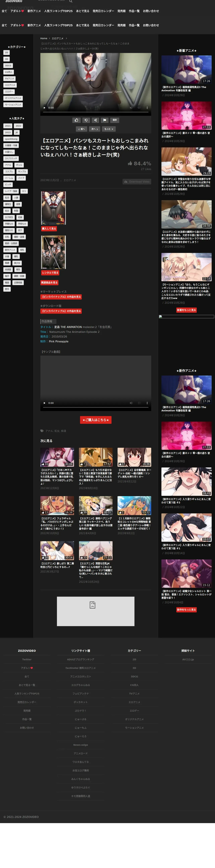The height and width of the screenshot is (868, 215).
Task: Open sample video player's three-dot menu
Action: [x=147, y=403]
